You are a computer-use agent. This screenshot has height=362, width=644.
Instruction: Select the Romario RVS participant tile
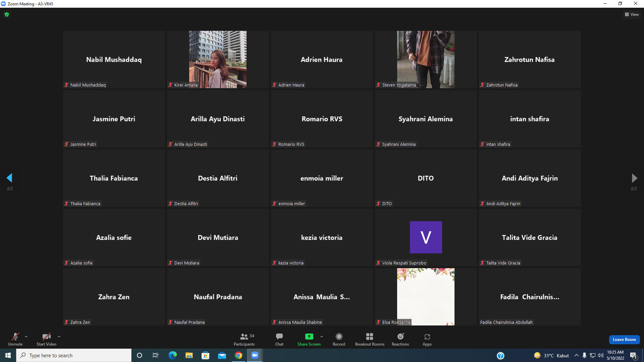coord(322,119)
